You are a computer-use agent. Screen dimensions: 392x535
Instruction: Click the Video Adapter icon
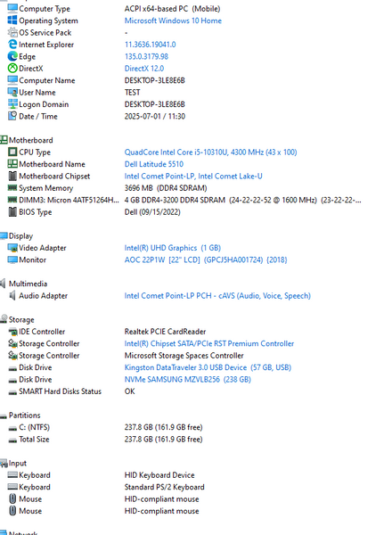pyautogui.click(x=12, y=247)
